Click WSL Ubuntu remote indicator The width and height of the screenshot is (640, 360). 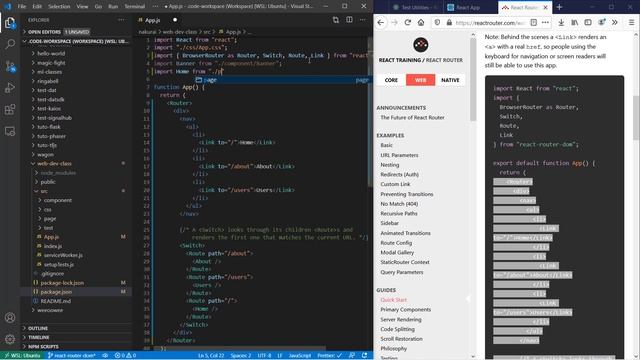coord(22,356)
